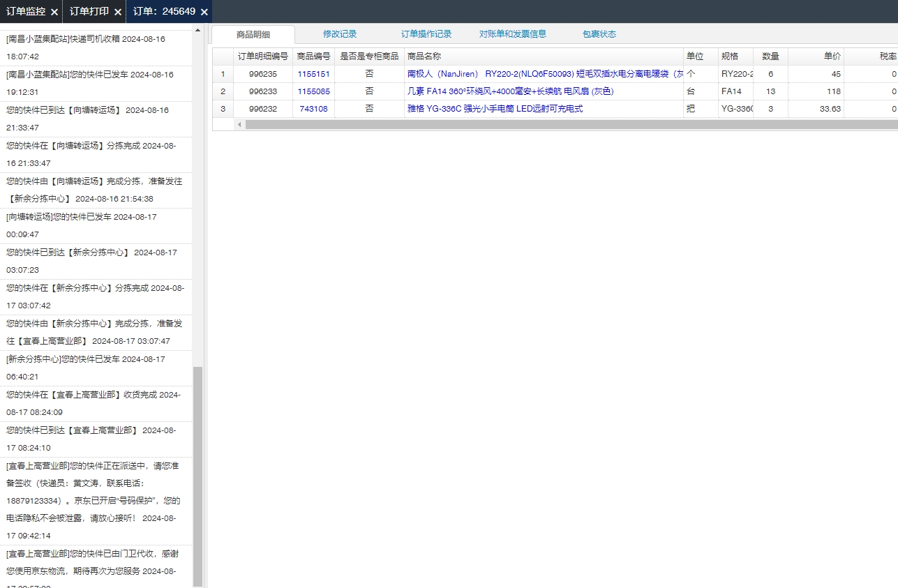
Task: Open product number 1155151 link
Action: point(313,73)
